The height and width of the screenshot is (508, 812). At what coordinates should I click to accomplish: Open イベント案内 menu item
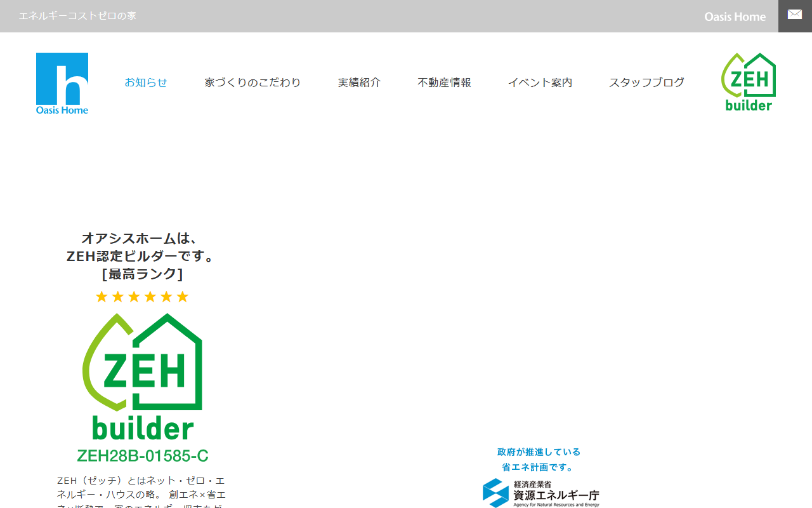(540, 83)
